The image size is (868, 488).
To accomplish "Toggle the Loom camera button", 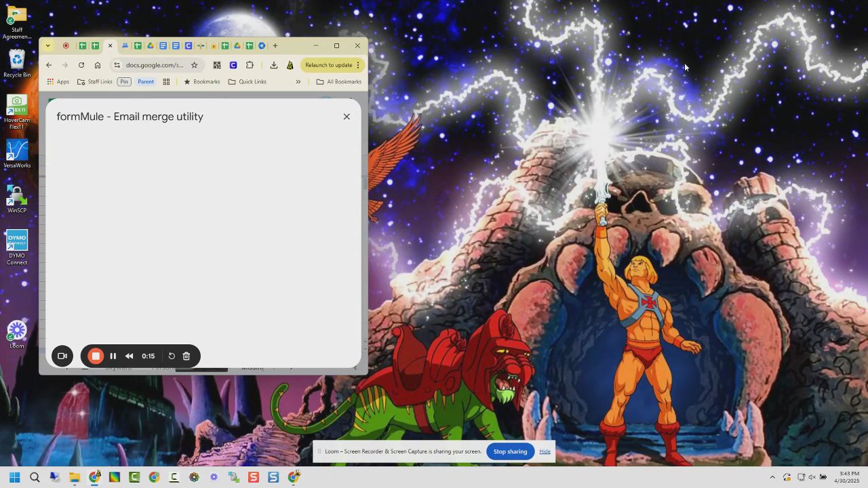I will pyautogui.click(x=62, y=356).
